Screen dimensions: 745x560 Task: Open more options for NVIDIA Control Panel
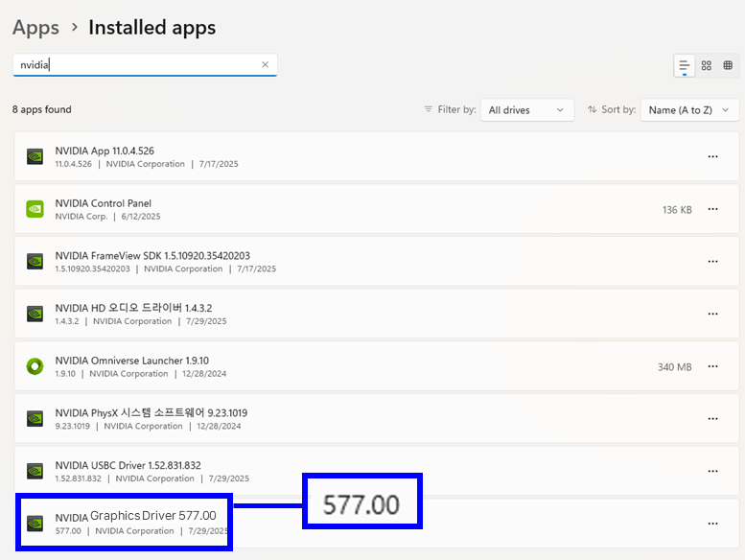click(712, 209)
